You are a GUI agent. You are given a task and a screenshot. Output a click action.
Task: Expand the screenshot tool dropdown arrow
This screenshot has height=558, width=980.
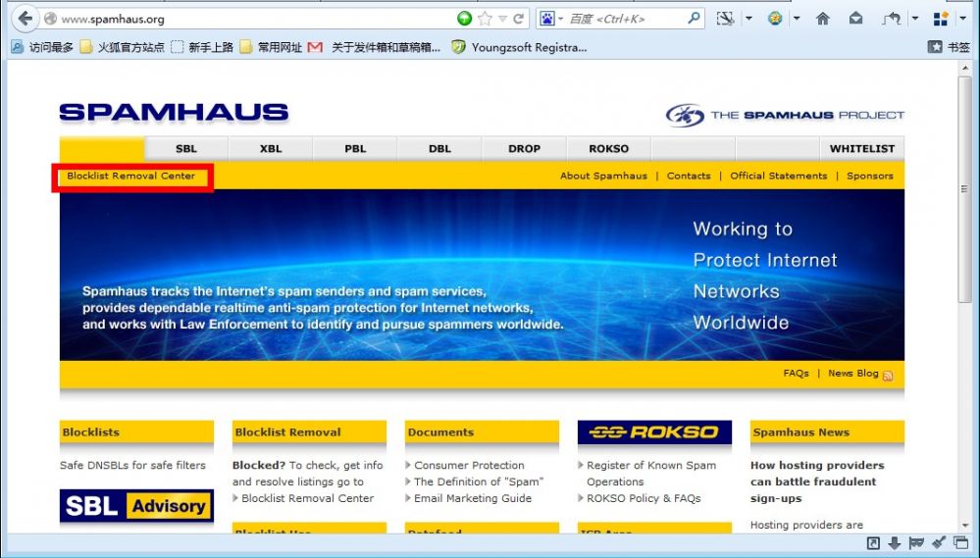(748, 19)
